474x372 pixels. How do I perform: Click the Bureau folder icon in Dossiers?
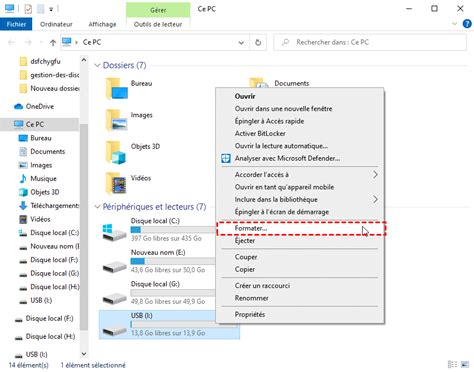(x=116, y=89)
